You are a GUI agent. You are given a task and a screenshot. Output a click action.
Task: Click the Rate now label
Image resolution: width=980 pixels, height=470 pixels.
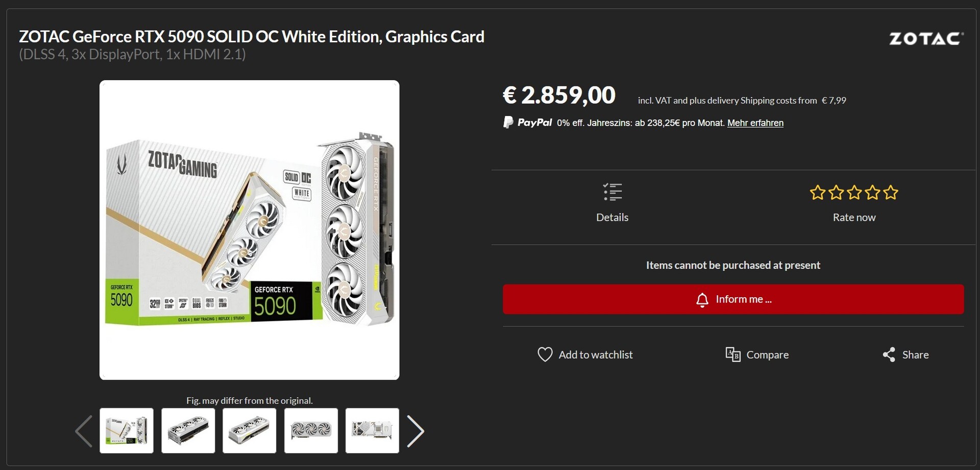pyautogui.click(x=854, y=218)
